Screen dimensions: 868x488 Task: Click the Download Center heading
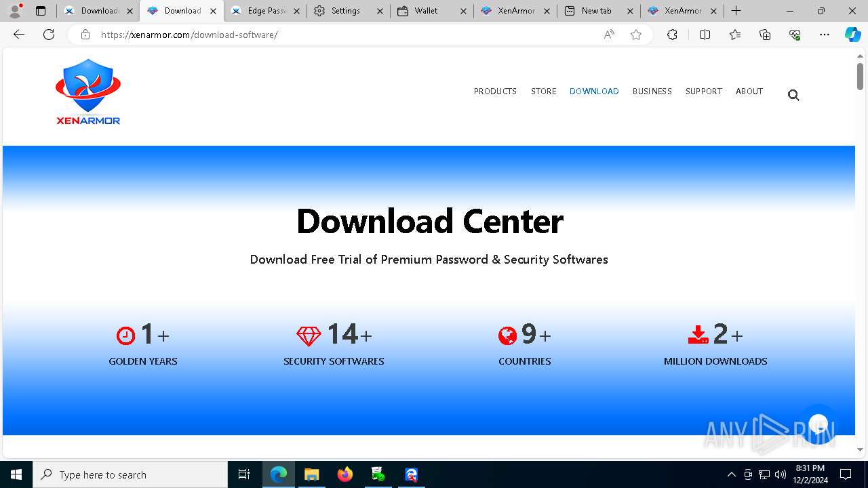(430, 221)
